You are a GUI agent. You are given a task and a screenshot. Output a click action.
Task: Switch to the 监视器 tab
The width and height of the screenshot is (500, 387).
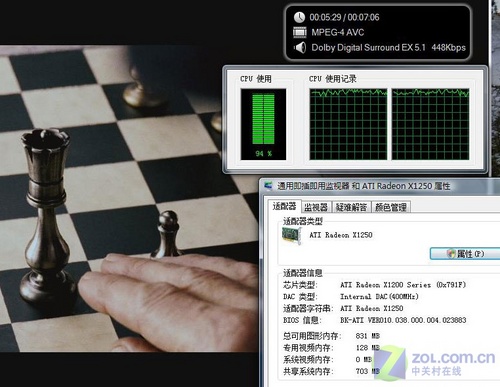(316, 207)
